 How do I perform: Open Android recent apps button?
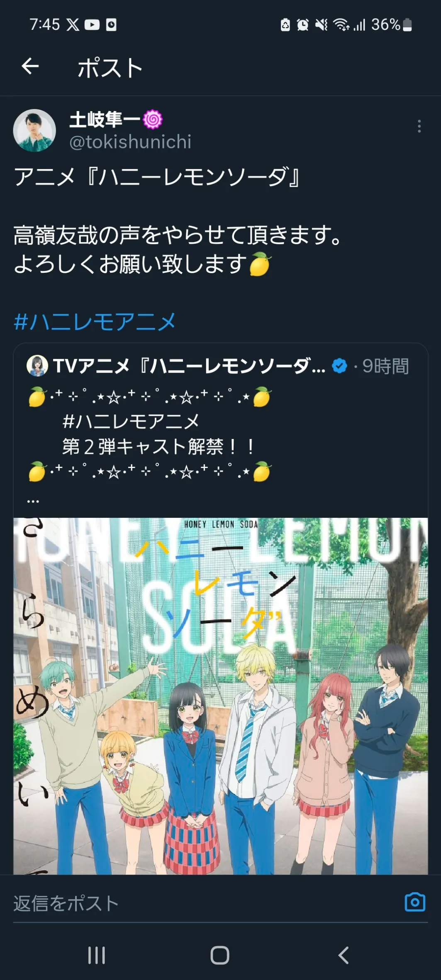click(x=97, y=955)
